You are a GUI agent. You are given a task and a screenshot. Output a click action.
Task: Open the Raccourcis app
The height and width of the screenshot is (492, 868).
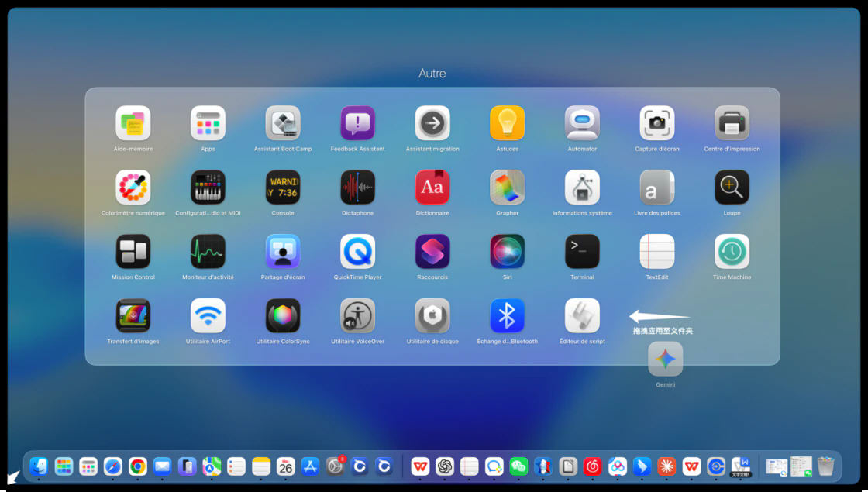(x=432, y=251)
